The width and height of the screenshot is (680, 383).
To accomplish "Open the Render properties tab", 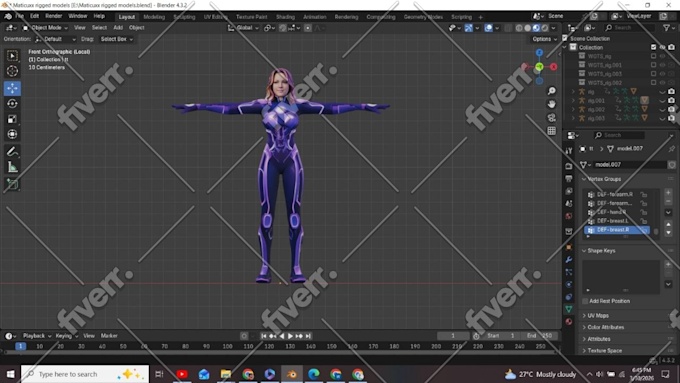I will pyautogui.click(x=569, y=167).
